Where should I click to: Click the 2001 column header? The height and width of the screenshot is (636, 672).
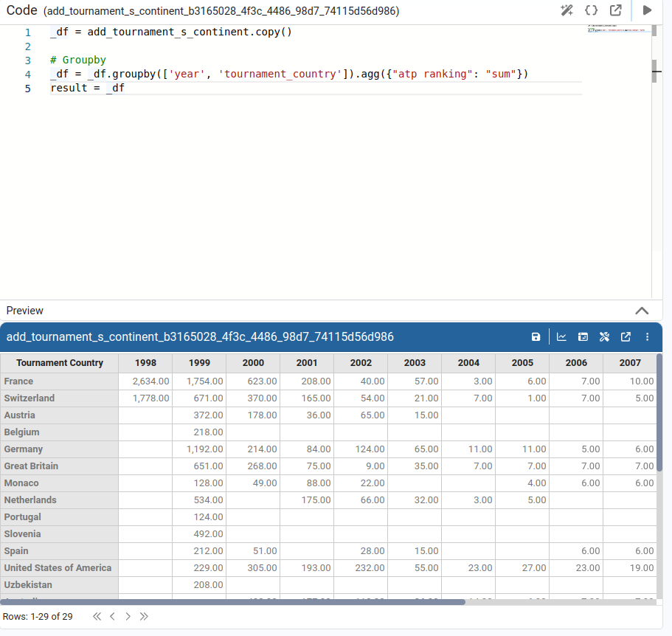(307, 363)
